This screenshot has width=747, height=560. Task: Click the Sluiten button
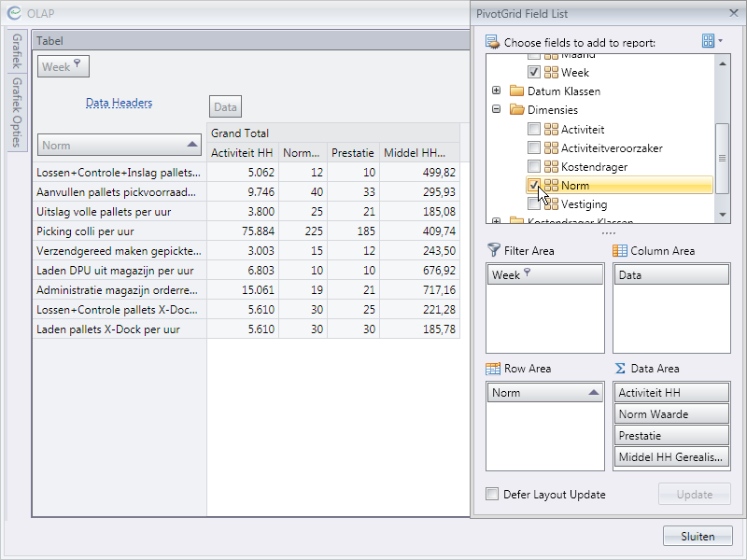click(698, 536)
